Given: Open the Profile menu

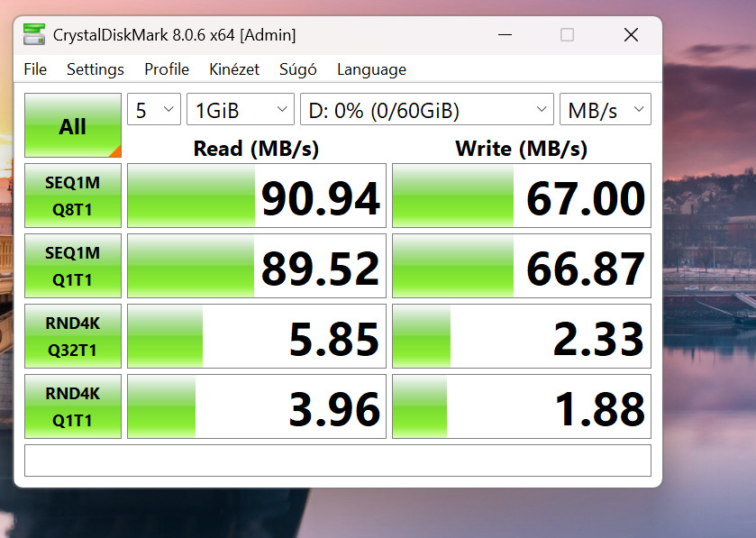Looking at the screenshot, I should pos(167,69).
